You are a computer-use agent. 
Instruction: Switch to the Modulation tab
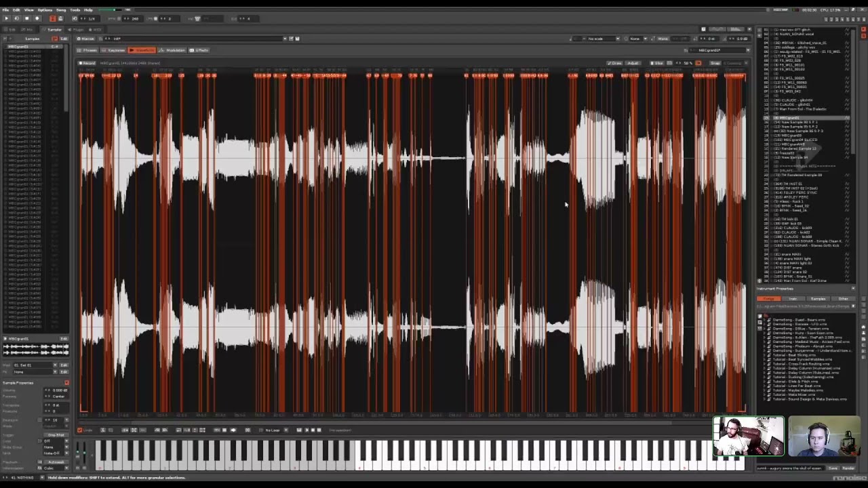pyautogui.click(x=172, y=50)
